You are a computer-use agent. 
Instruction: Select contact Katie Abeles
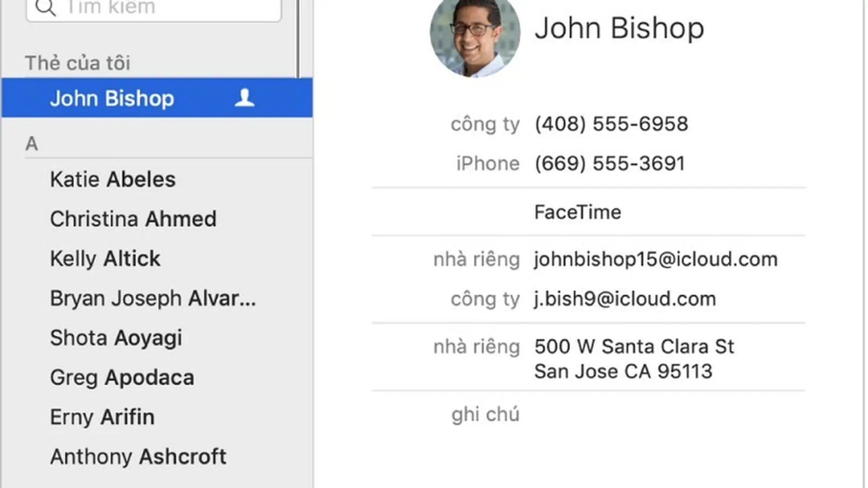click(x=113, y=179)
